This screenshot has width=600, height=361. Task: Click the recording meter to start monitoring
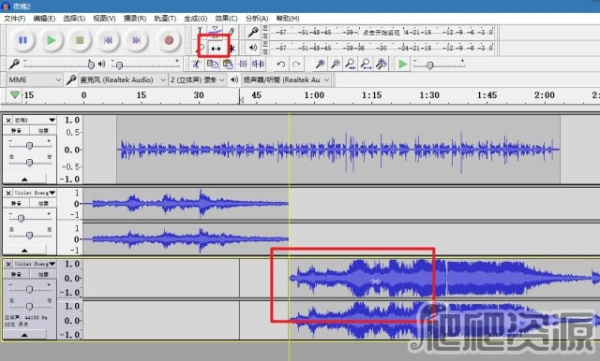[x=382, y=32]
